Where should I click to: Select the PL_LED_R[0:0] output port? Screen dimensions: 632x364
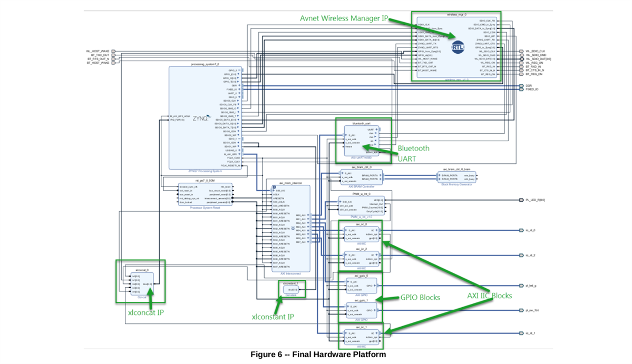(521, 200)
